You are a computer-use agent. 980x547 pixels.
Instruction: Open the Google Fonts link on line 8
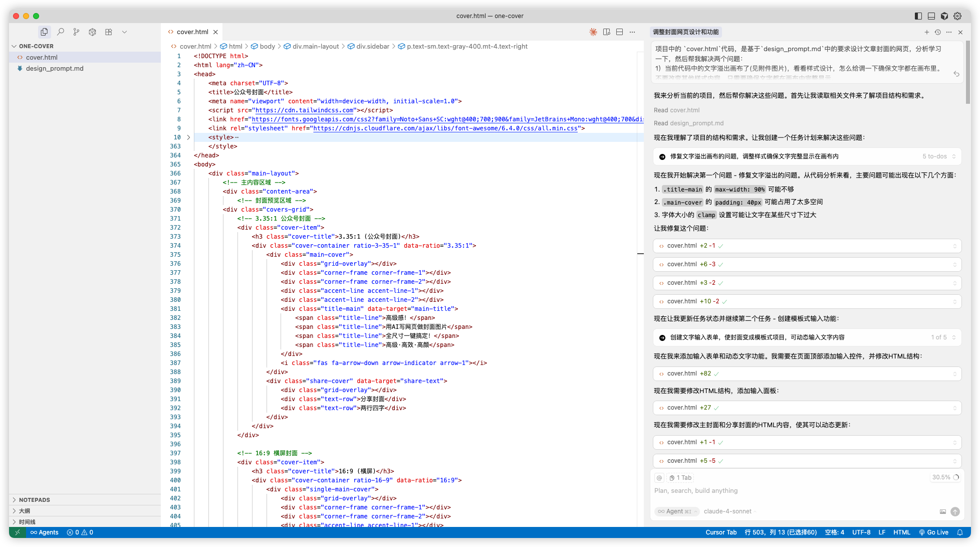click(447, 119)
